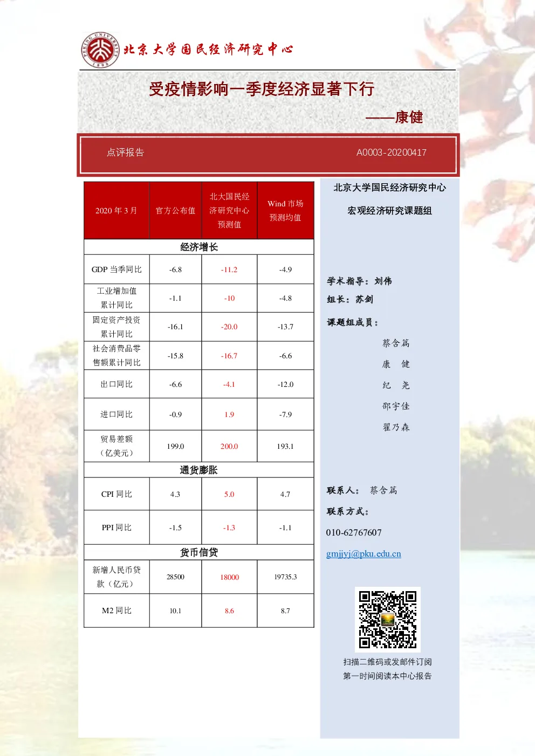Click the 组长：苏剑 line
Screen dimensions: 535x756
350,299
